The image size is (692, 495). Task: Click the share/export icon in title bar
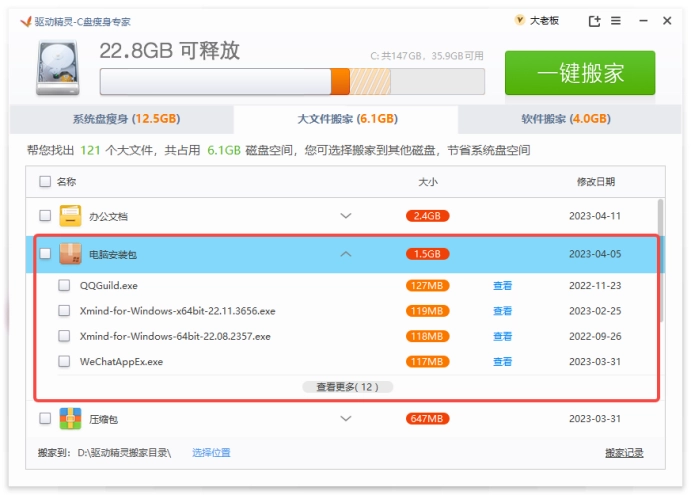(595, 21)
